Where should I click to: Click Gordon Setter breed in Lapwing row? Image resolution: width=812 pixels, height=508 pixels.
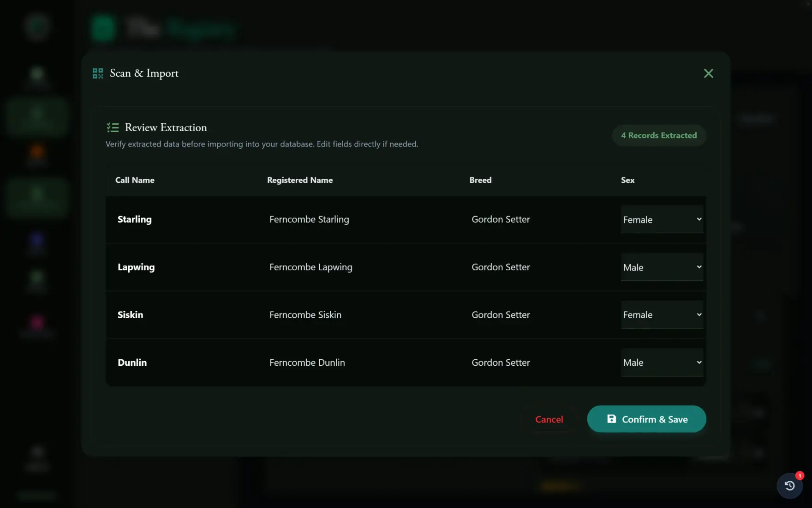[501, 267]
